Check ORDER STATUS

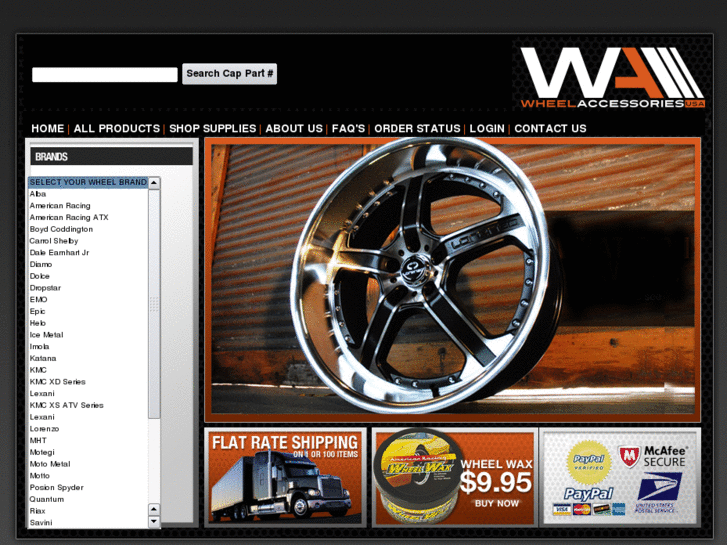pos(417,128)
